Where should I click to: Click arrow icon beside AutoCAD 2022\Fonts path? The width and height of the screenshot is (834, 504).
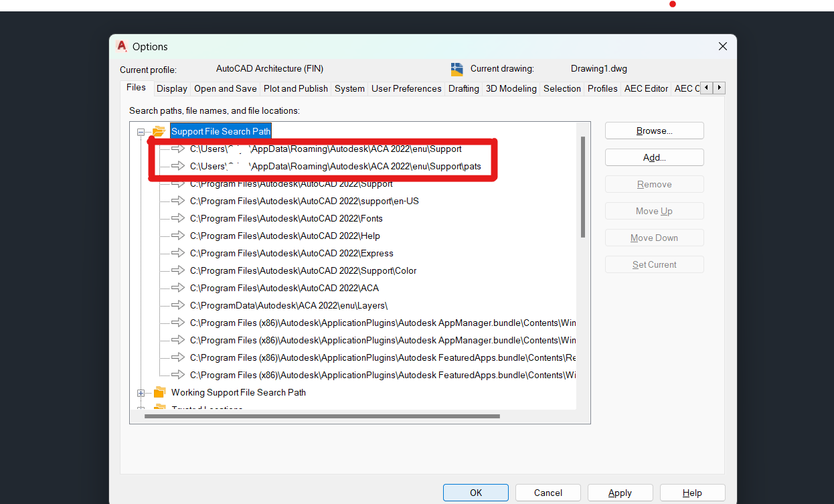point(178,218)
